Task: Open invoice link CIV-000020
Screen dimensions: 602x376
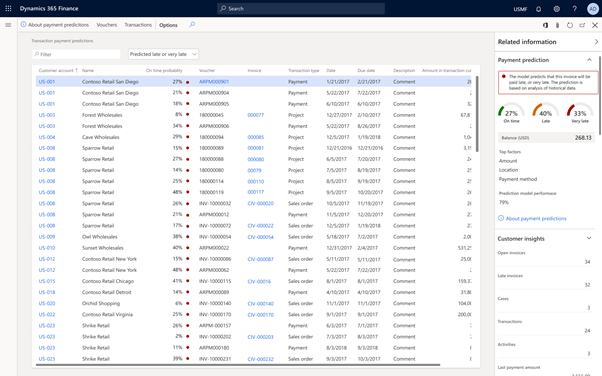Action: coord(261,204)
